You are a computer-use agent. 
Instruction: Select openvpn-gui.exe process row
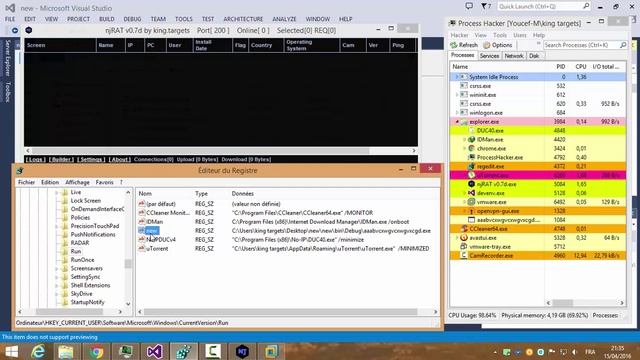point(538,211)
